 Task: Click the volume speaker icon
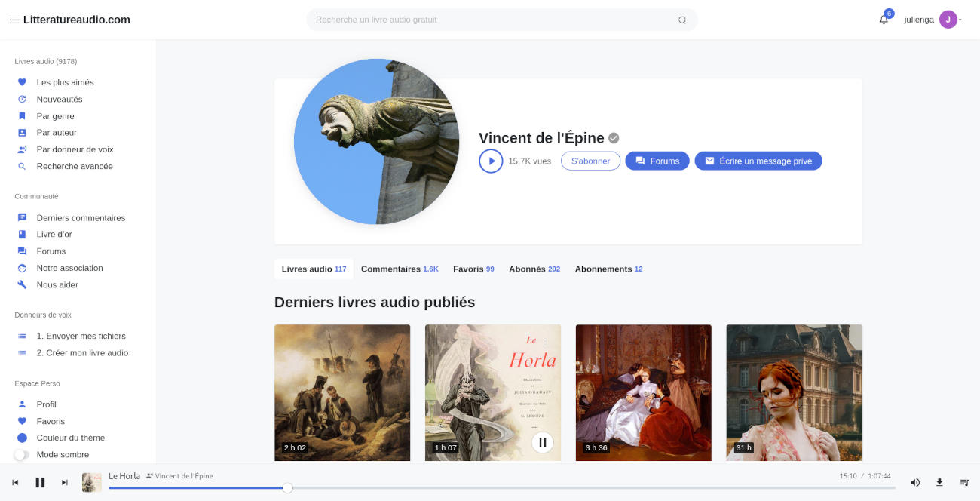click(x=914, y=482)
